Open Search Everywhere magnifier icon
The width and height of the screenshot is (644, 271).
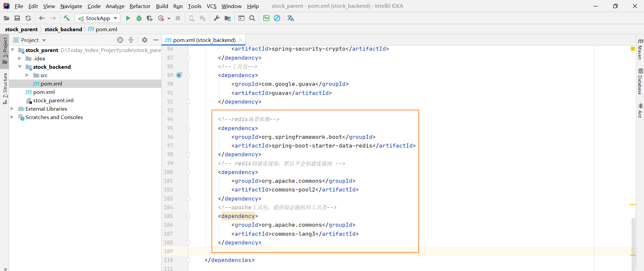tap(252, 18)
